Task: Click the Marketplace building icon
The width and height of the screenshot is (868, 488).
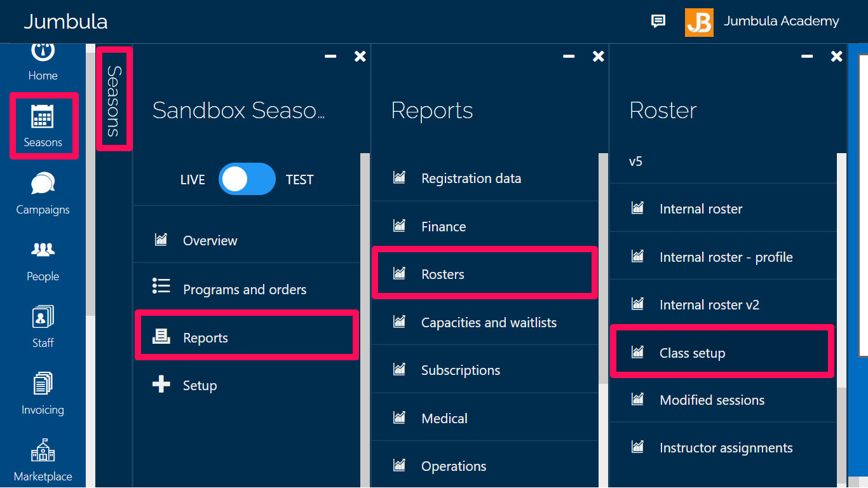Action: 43,451
